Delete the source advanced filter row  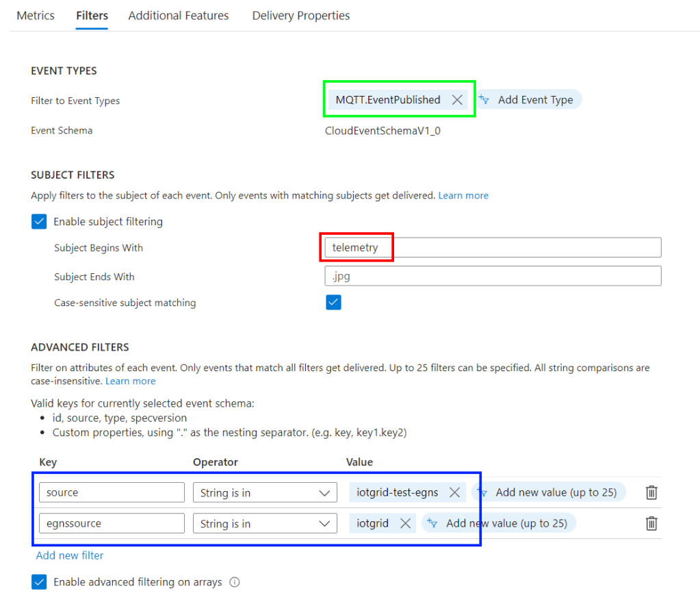pyautogui.click(x=651, y=492)
